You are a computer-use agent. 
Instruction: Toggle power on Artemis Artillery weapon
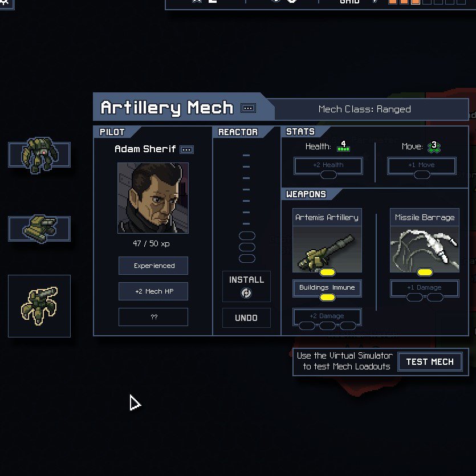click(327, 272)
